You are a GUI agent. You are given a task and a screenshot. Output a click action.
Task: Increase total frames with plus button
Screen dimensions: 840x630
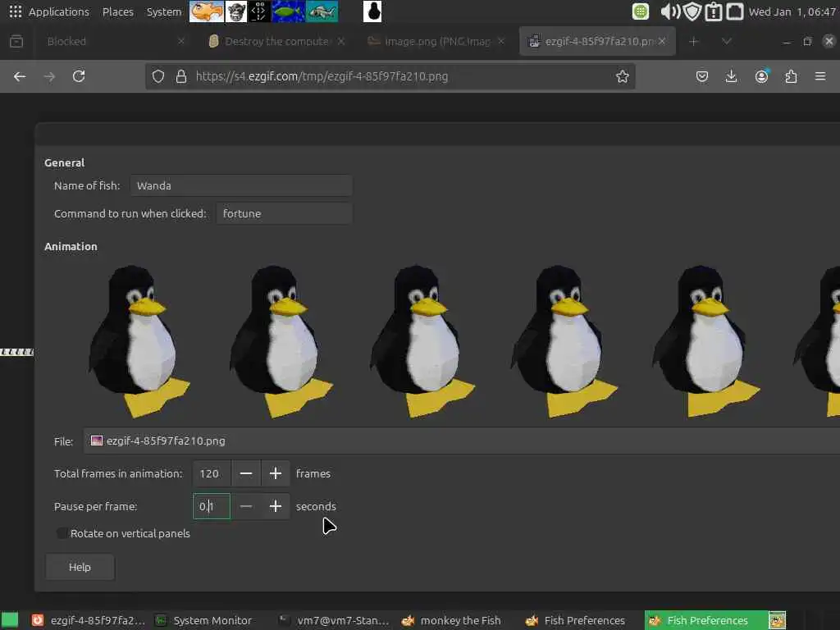coord(276,473)
